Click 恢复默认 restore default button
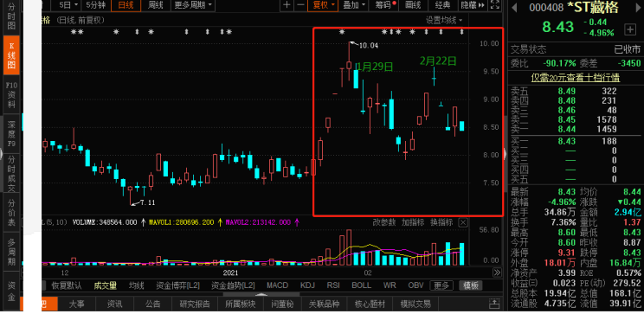This screenshot has width=644, height=314. click(67, 285)
